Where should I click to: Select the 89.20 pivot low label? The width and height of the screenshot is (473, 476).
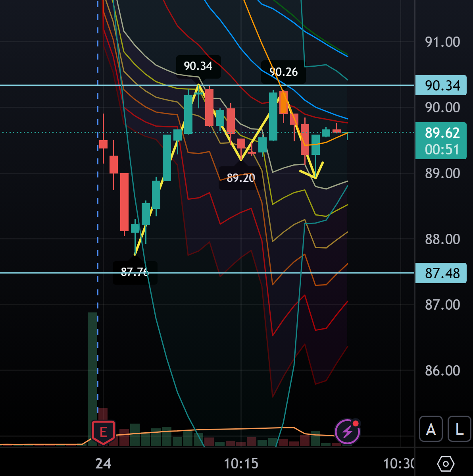tap(241, 177)
